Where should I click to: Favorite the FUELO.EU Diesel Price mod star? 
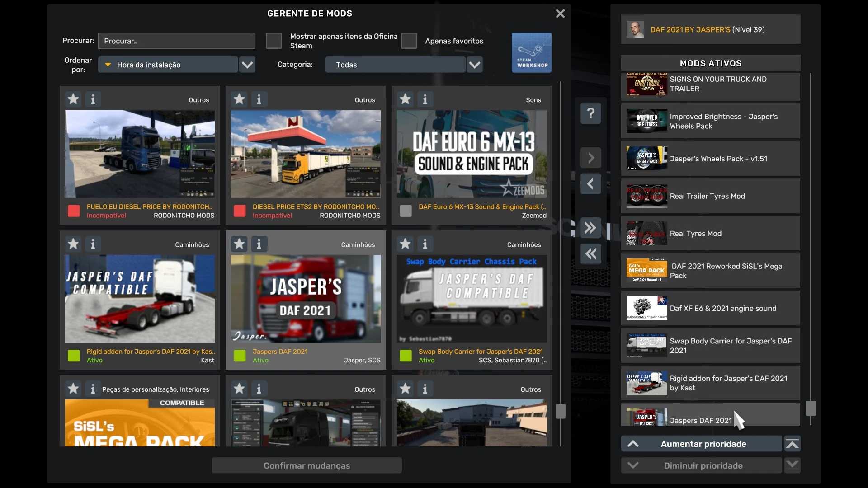[73, 99]
